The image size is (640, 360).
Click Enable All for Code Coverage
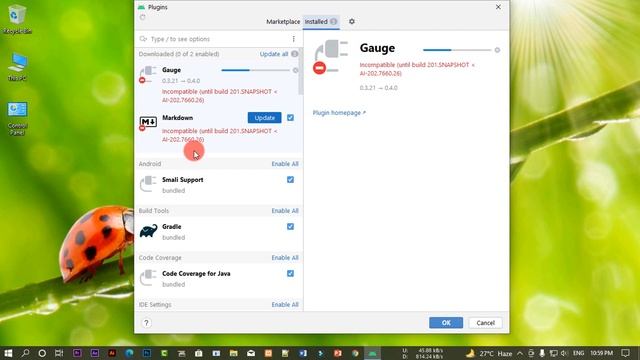point(285,258)
